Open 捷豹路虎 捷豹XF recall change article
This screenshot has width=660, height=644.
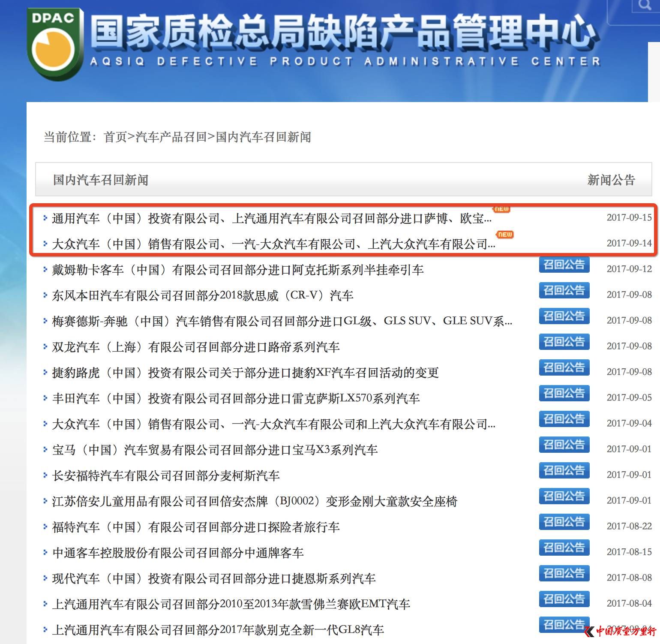click(246, 373)
